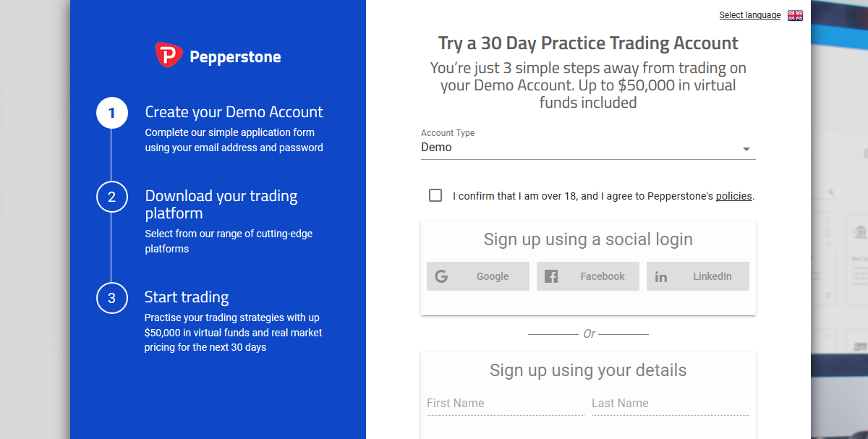Click 'Try a 30 Day Practice Trading Account' title
The height and width of the screenshot is (439, 868).
(588, 43)
